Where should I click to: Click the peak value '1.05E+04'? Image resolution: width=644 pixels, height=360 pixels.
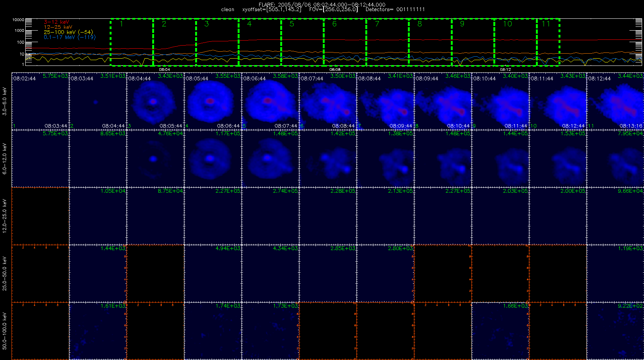[113, 191]
